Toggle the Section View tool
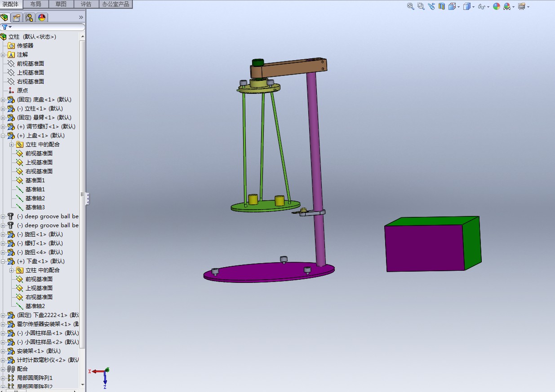The height and width of the screenshot is (392, 555). pyautogui.click(x=442, y=6)
